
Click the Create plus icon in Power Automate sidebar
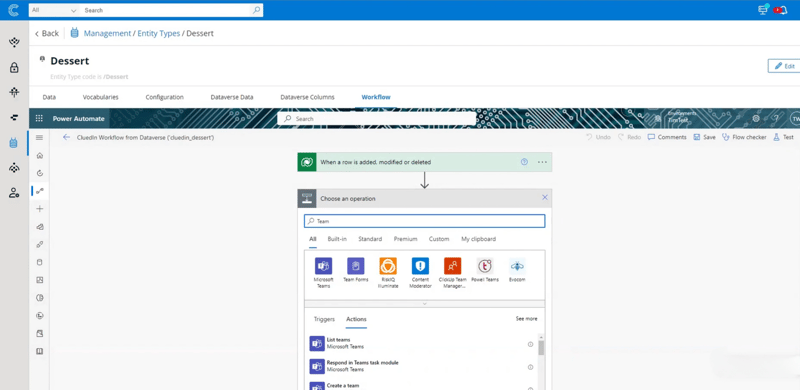pyautogui.click(x=40, y=209)
